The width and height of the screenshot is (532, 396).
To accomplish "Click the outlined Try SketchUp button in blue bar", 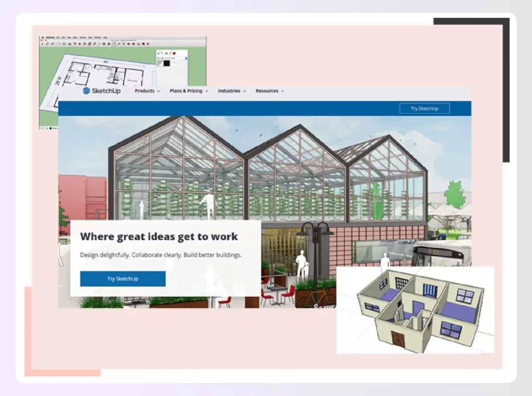I will pos(424,109).
